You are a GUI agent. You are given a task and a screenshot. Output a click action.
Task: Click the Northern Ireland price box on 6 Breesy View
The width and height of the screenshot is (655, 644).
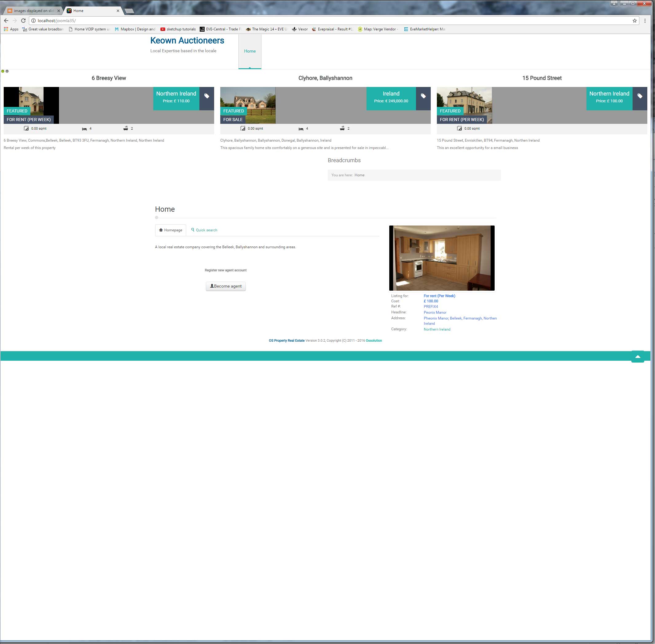point(176,98)
